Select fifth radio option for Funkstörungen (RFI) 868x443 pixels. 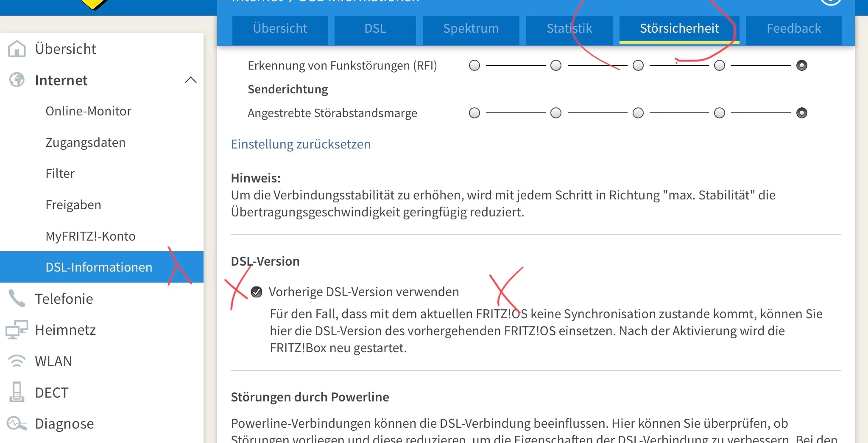point(802,65)
